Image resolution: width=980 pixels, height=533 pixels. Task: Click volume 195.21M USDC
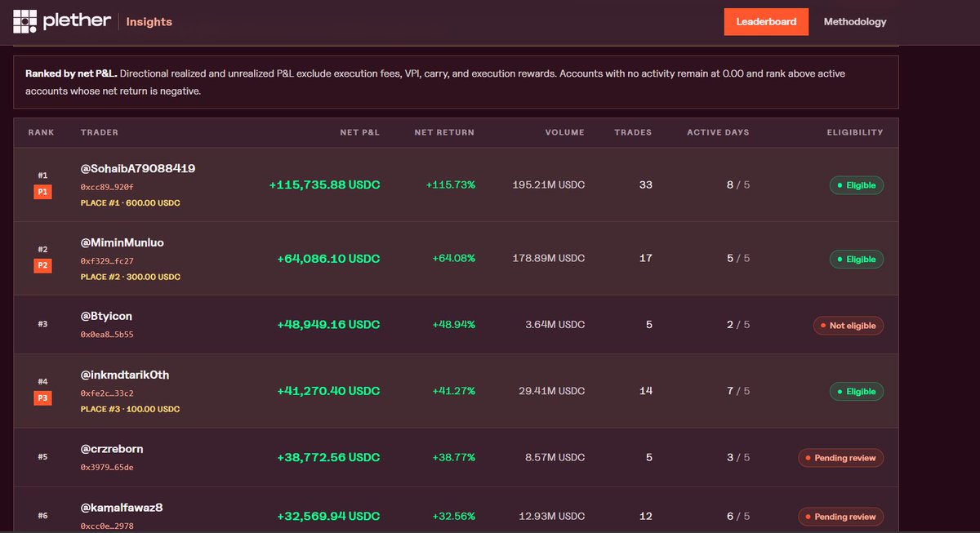point(548,185)
